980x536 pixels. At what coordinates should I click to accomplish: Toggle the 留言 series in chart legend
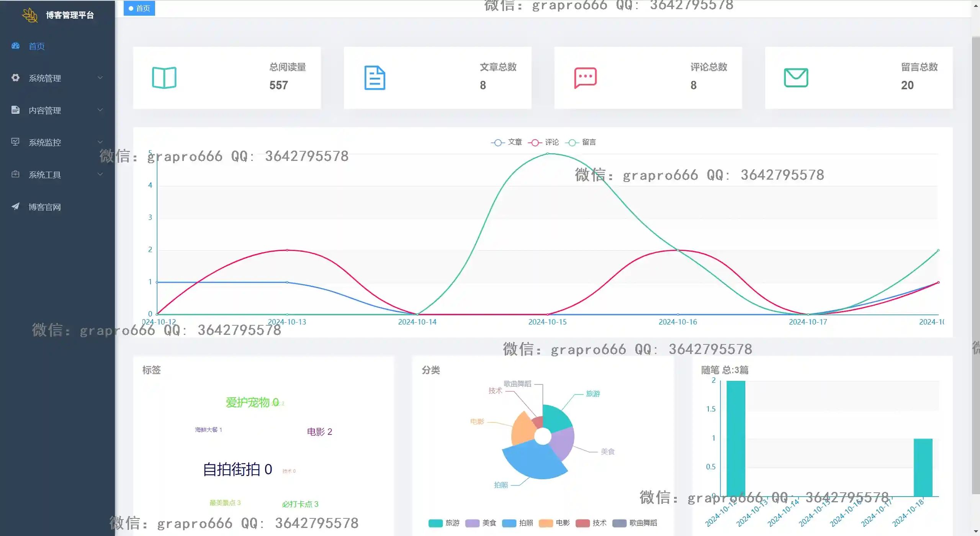pos(581,143)
